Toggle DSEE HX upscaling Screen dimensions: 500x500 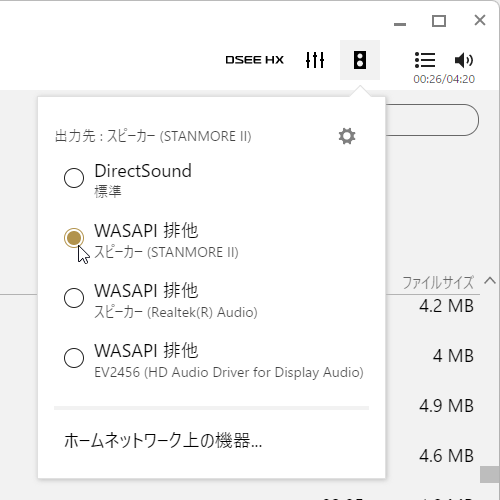click(x=255, y=60)
